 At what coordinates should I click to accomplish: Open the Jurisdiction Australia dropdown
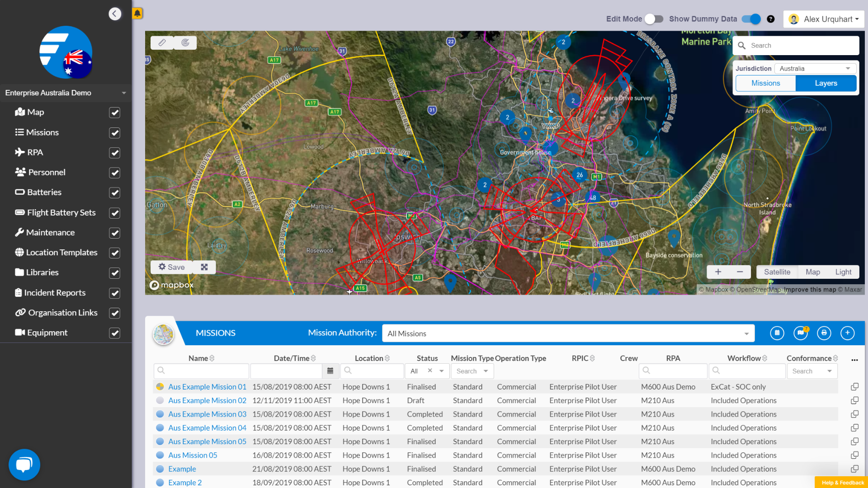point(815,69)
